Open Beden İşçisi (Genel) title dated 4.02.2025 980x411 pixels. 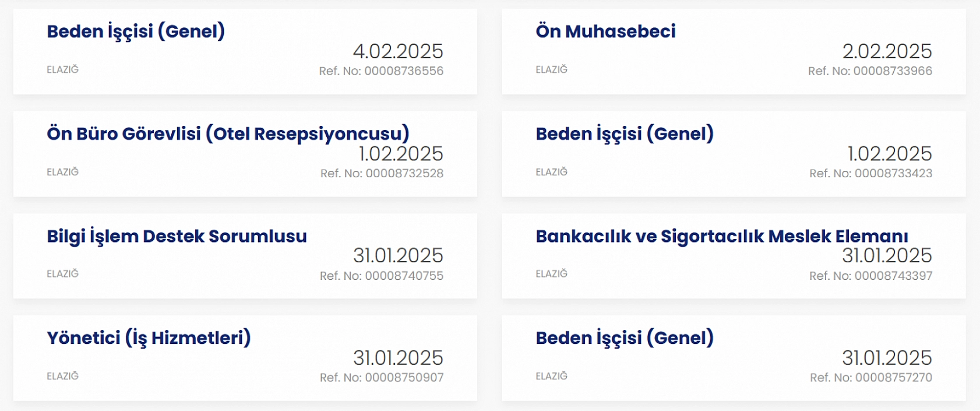click(x=136, y=31)
